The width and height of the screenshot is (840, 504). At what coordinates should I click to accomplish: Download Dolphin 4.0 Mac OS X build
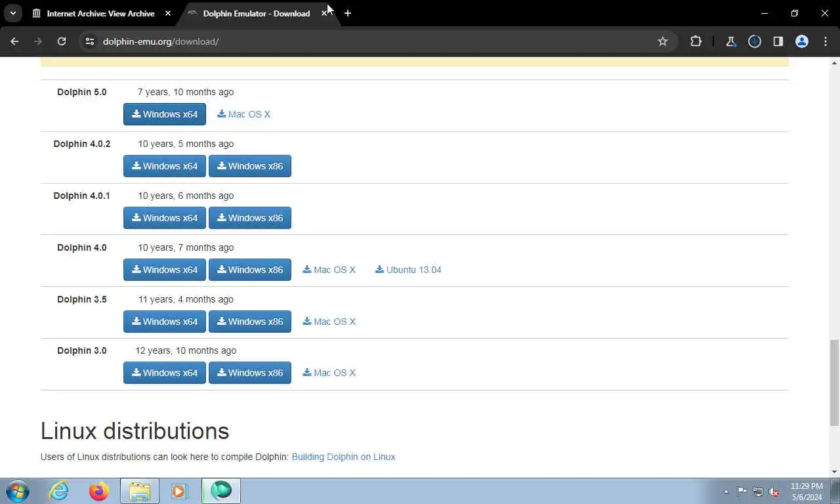[329, 270]
